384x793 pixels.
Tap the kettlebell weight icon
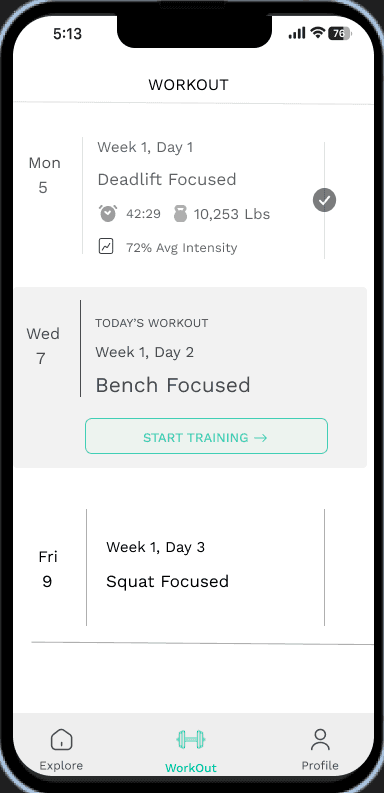click(x=180, y=213)
